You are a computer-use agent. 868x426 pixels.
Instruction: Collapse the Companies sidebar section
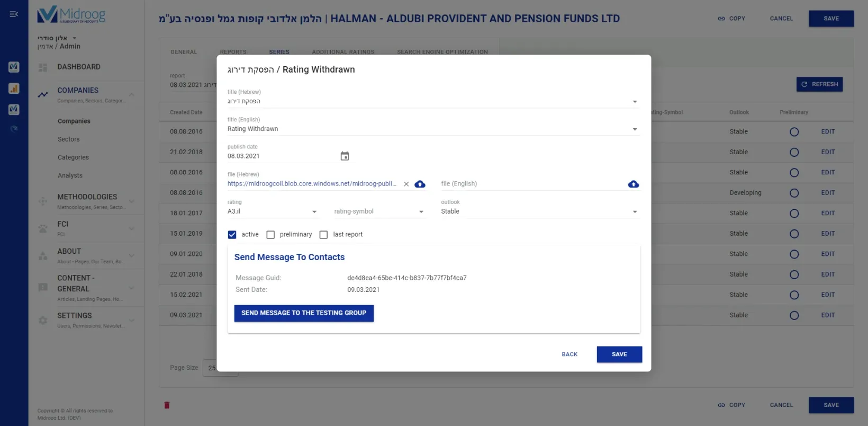tap(132, 95)
